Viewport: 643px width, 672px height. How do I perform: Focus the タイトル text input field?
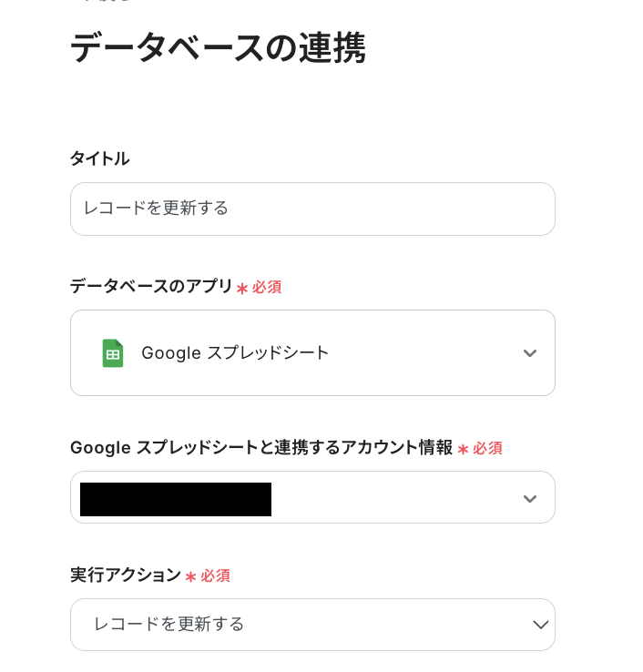tap(312, 209)
